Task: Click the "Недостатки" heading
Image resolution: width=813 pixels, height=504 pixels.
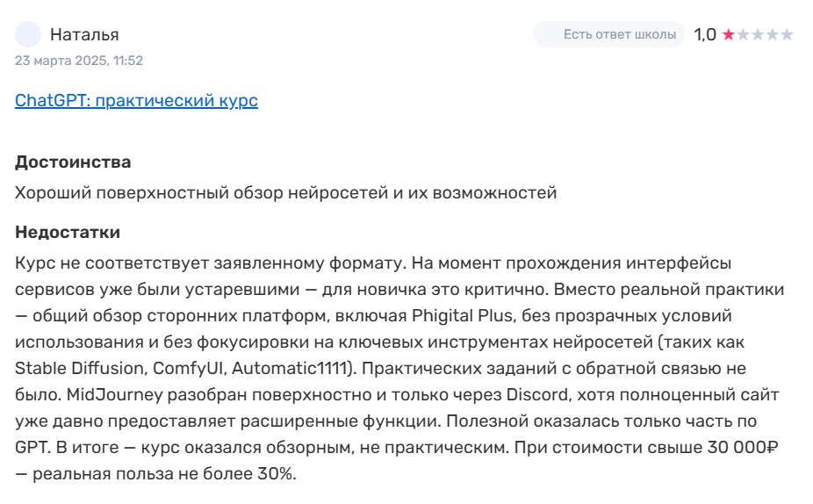Action: click(x=68, y=233)
